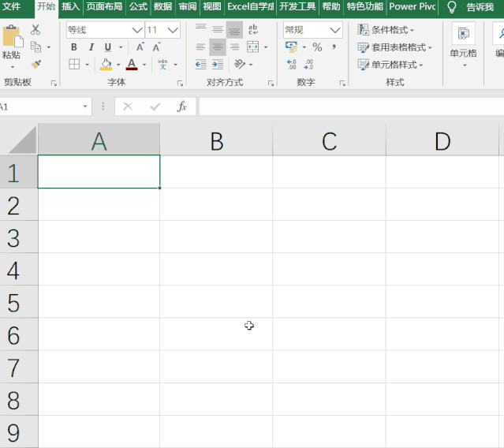
Task: Expand the 粘贴 paste options arrow
Action: click(x=13, y=67)
